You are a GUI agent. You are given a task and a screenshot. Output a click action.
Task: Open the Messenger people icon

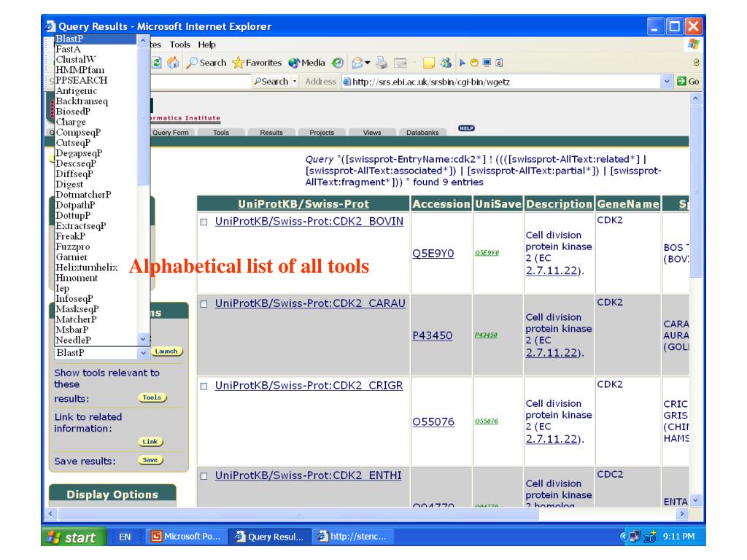pyautogui.click(x=446, y=63)
